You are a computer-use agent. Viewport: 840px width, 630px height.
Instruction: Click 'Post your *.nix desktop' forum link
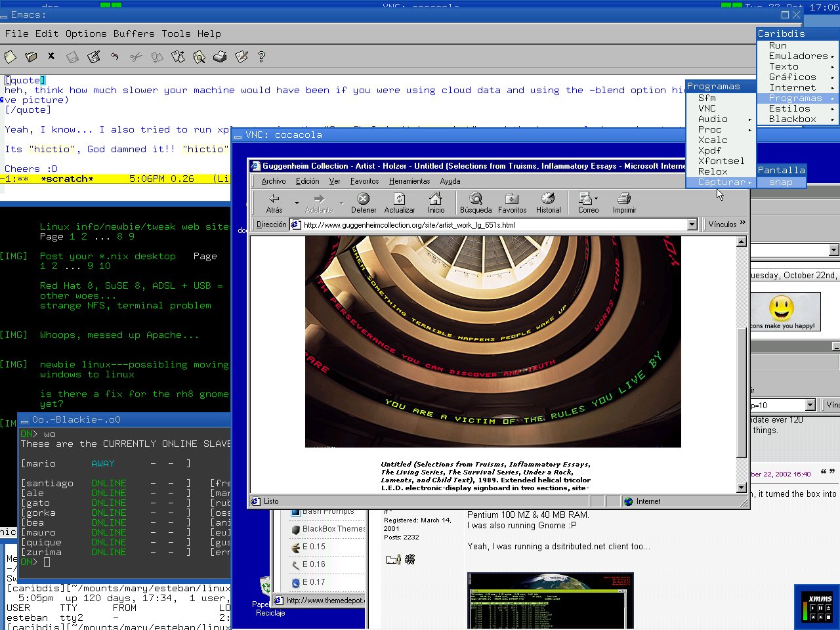pos(108,256)
